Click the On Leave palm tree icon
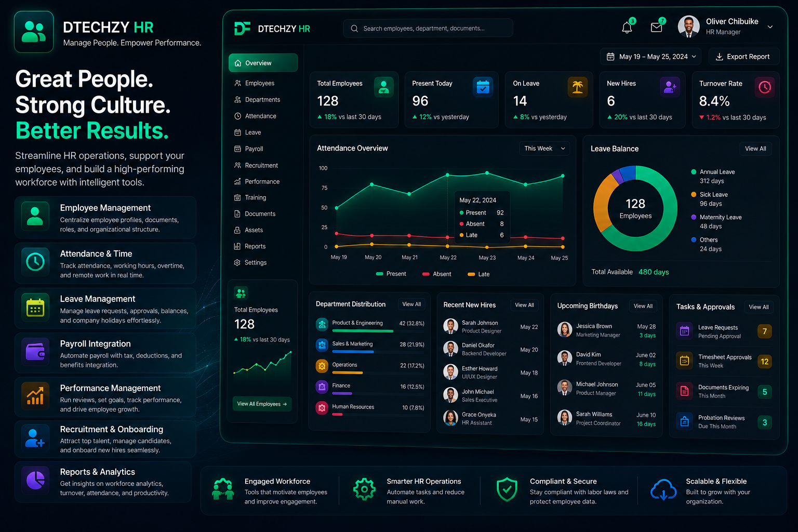The width and height of the screenshot is (798, 532). coord(577,87)
